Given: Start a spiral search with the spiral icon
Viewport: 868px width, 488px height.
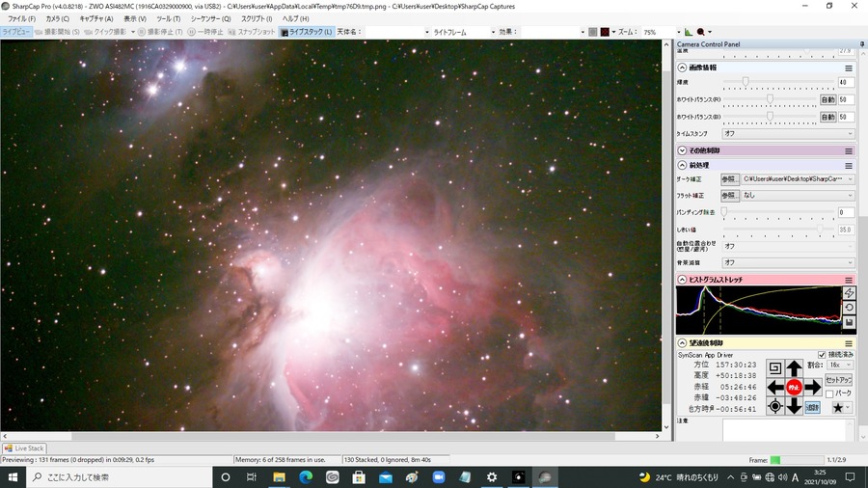Looking at the screenshot, I should [x=775, y=368].
